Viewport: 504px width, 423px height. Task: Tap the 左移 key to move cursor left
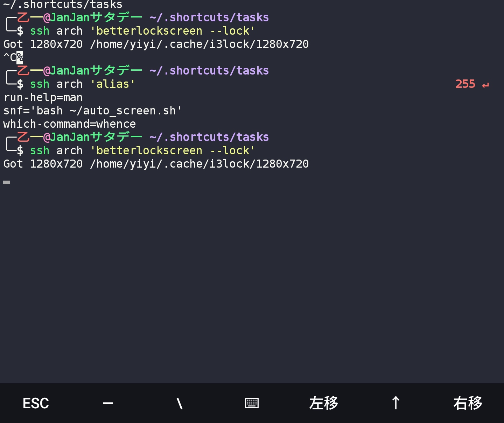pos(323,403)
